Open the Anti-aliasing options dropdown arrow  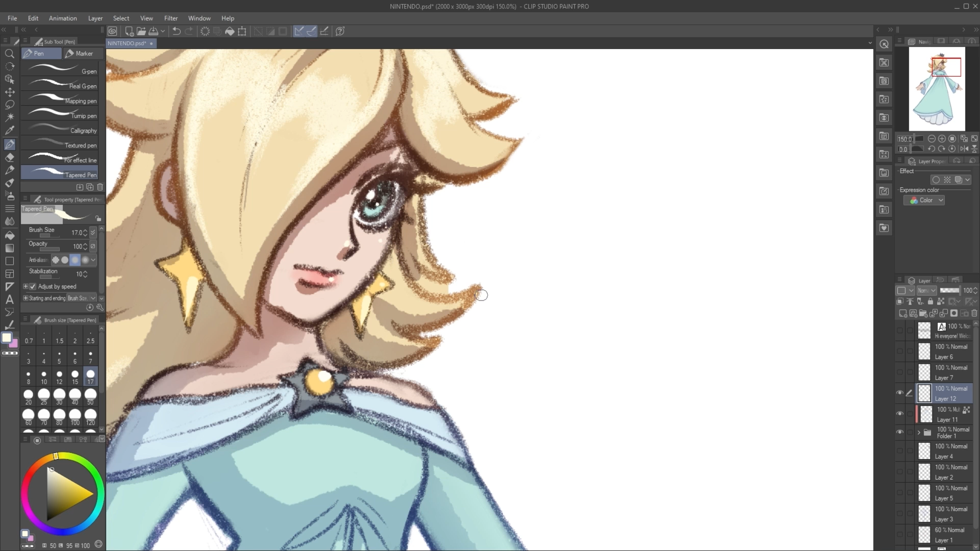coord(93,260)
